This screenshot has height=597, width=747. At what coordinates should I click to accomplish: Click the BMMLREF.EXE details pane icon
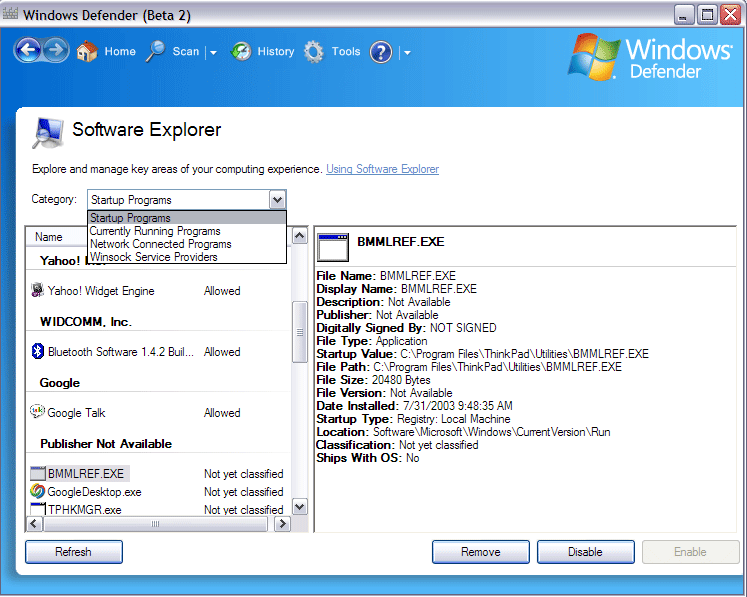[333, 247]
